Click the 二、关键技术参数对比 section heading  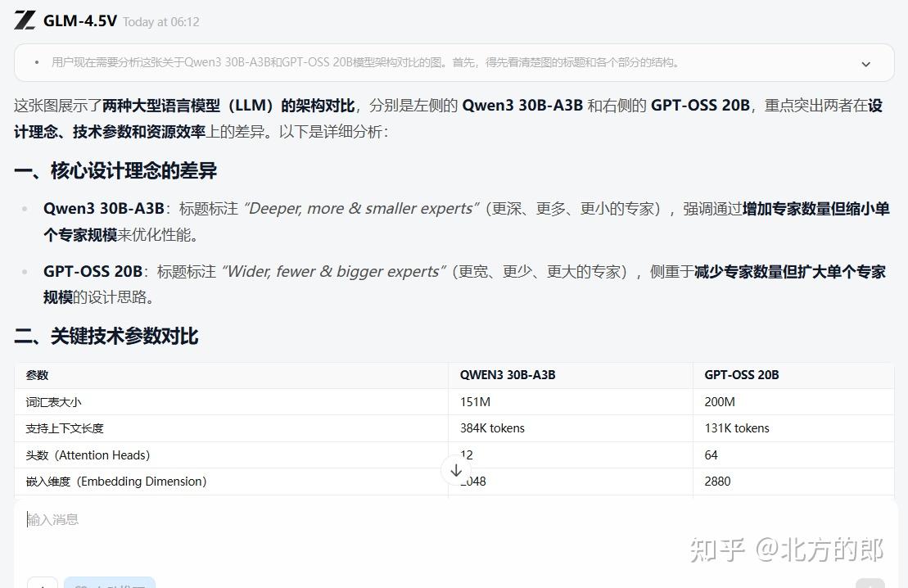click(x=107, y=337)
